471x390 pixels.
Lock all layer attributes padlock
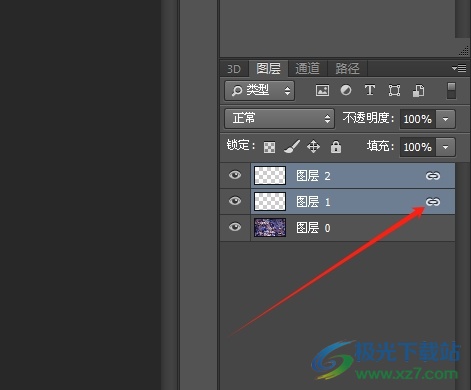[336, 147]
